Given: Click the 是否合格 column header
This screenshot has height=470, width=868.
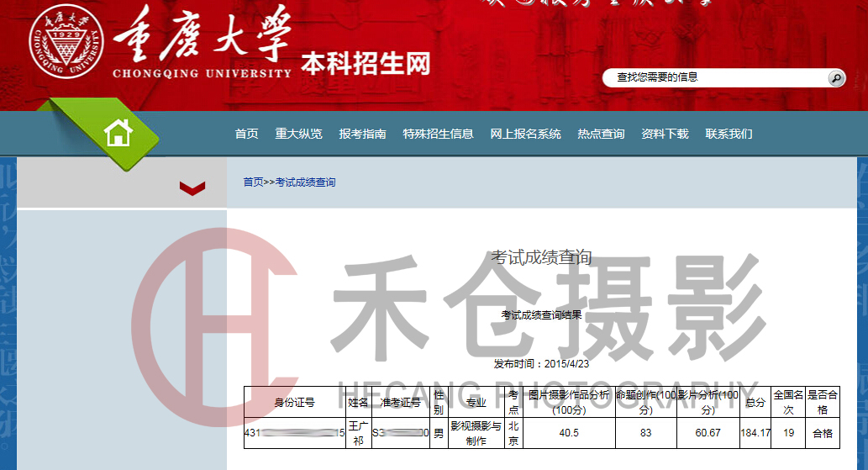Looking at the screenshot, I should tap(822, 403).
